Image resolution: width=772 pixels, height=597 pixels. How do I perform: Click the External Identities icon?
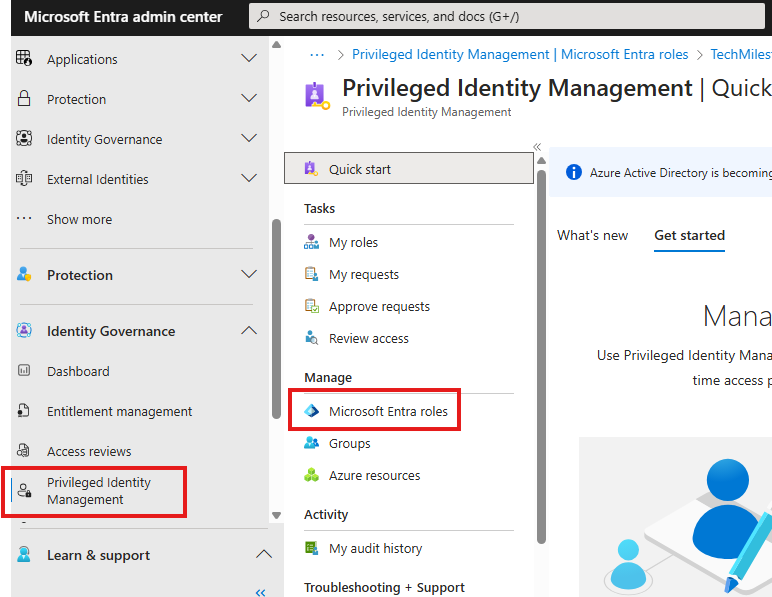[24, 178]
